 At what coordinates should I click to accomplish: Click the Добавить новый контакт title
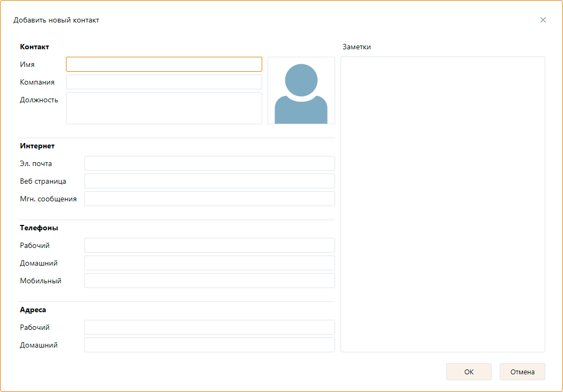click(56, 20)
